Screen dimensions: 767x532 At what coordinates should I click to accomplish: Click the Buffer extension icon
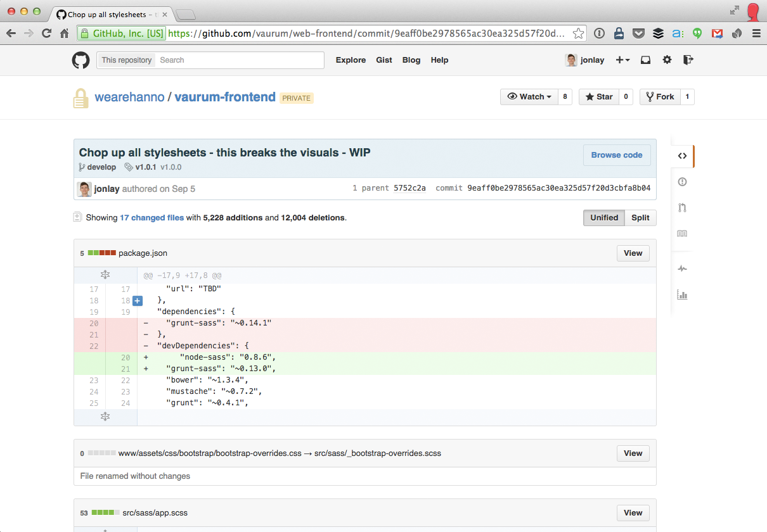click(658, 34)
